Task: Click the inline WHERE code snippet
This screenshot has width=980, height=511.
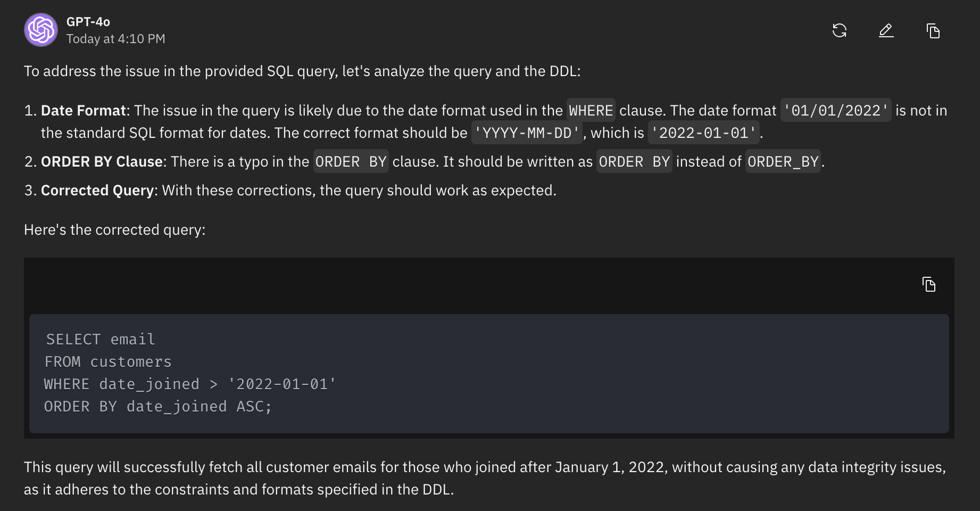Action: coord(591,111)
